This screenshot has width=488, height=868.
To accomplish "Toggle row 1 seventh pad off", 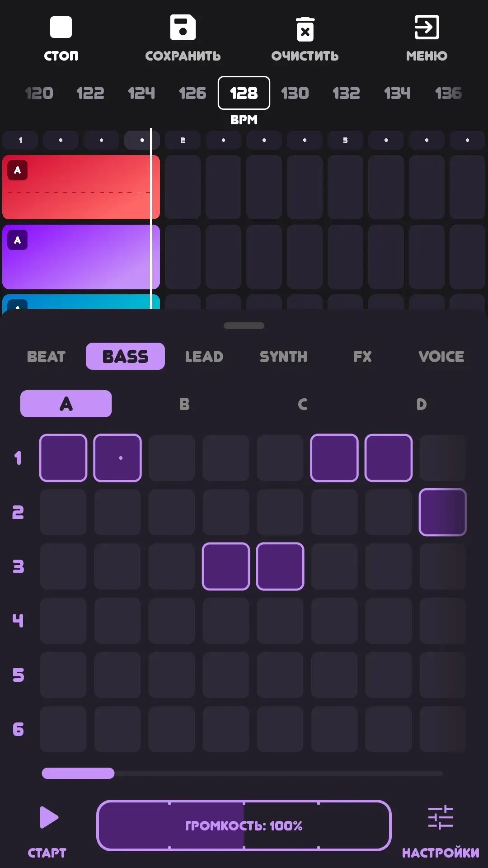I will click(389, 458).
